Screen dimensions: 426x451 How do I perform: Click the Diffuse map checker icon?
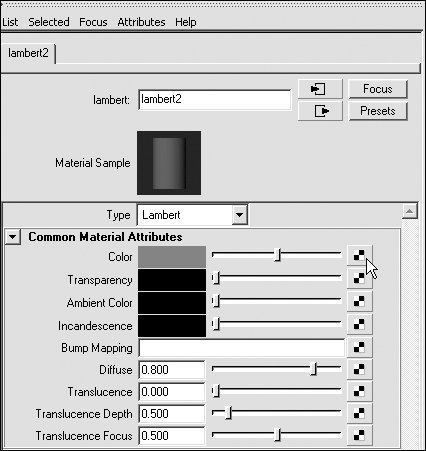click(x=359, y=369)
